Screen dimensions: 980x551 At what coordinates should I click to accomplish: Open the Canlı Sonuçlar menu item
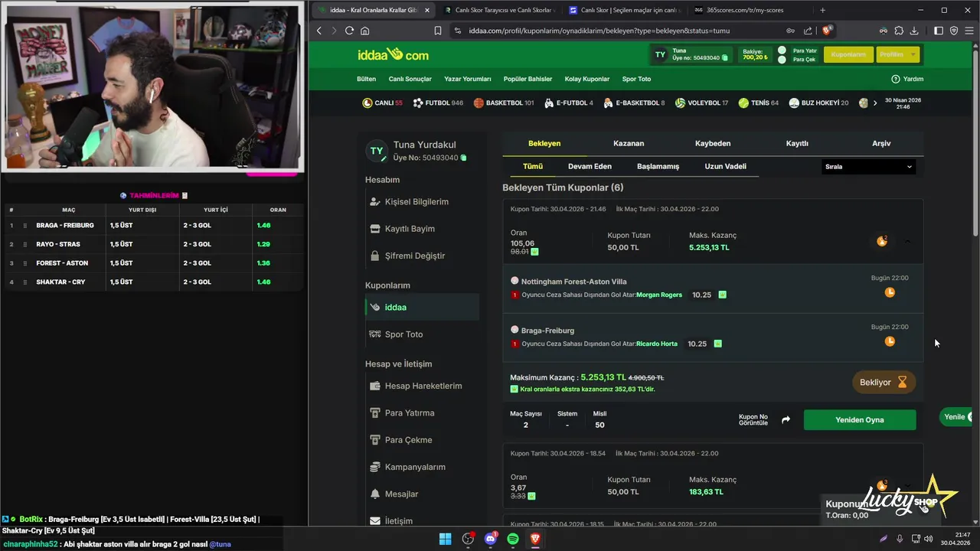pyautogui.click(x=410, y=79)
